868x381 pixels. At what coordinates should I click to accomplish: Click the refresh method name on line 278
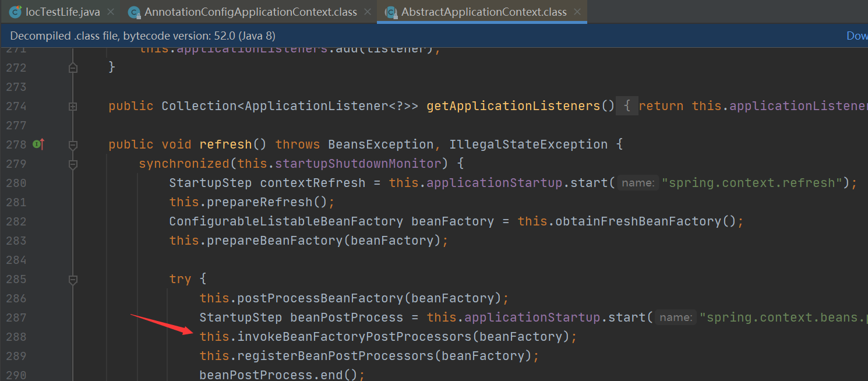pos(225,144)
